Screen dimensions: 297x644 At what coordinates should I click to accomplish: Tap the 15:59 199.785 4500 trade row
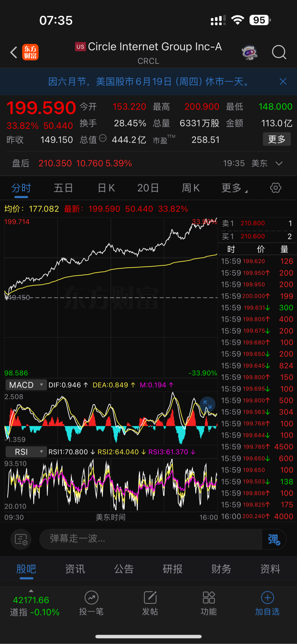click(x=257, y=447)
